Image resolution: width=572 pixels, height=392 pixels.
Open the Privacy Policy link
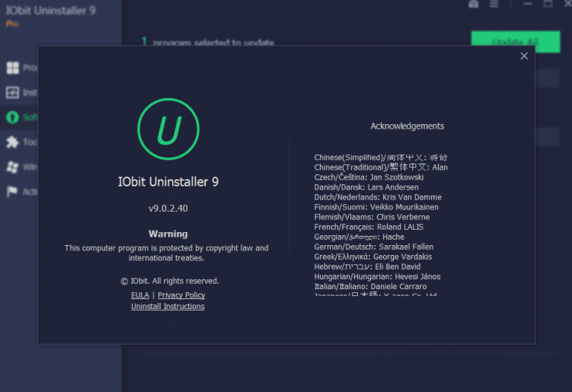point(181,295)
